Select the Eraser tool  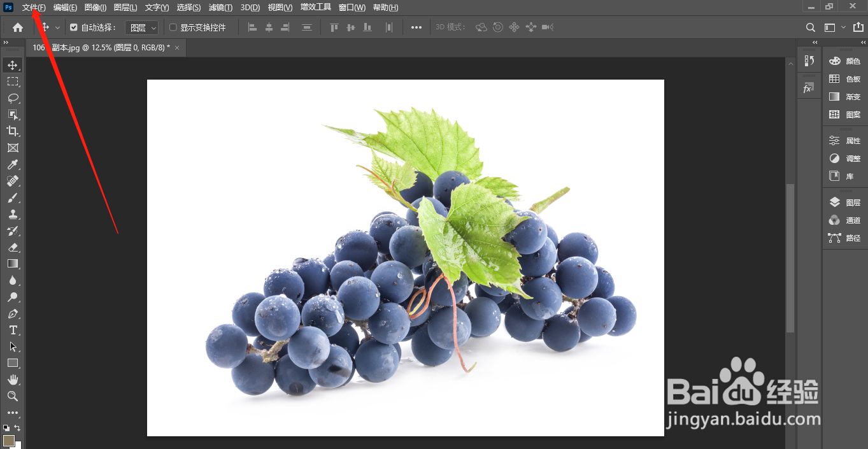pos(13,247)
